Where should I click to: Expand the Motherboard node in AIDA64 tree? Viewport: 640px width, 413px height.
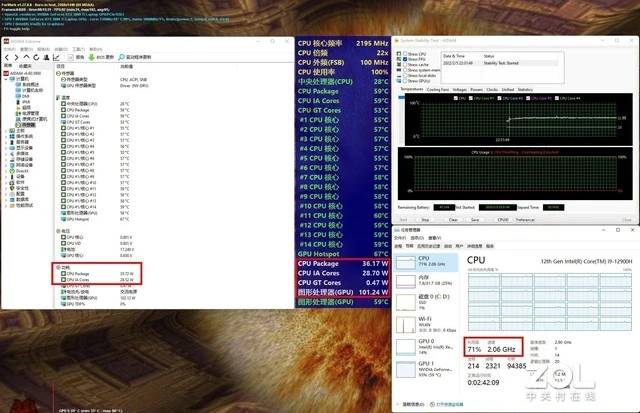click(x=6, y=131)
